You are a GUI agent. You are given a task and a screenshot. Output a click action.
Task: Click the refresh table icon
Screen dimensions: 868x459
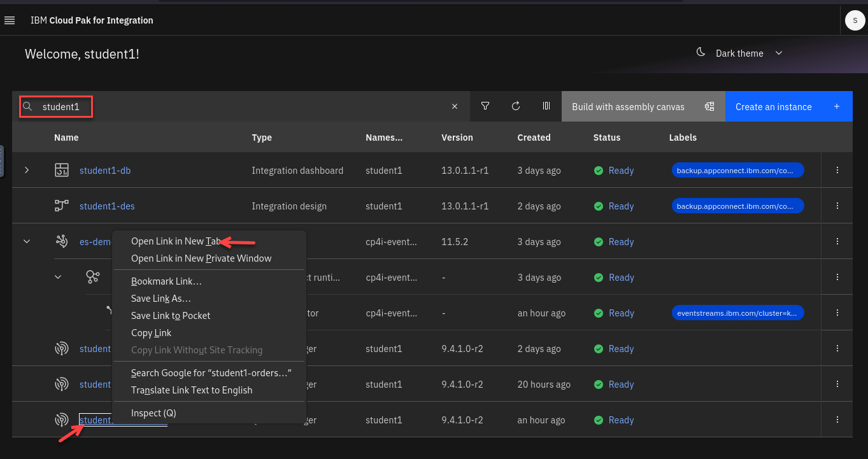[x=516, y=106]
